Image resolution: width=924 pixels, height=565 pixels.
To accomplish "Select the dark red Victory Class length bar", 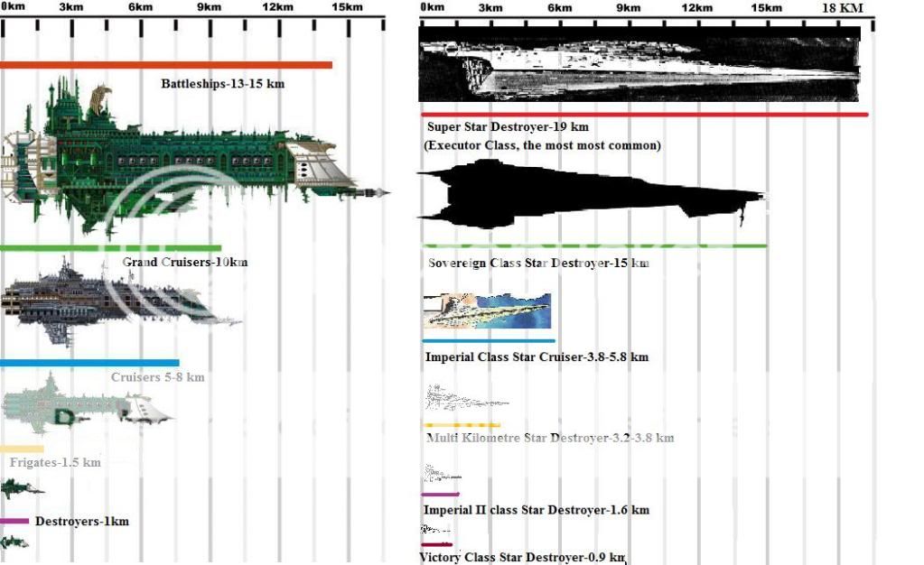I will 436,544.
